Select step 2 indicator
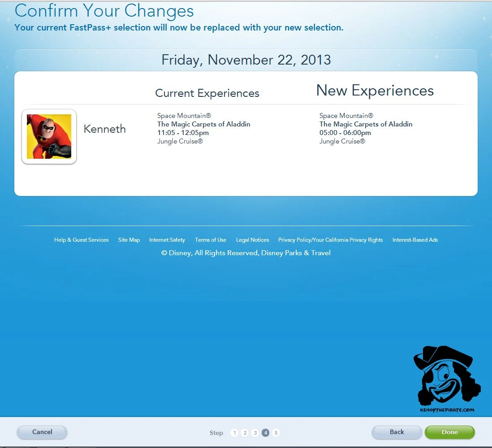 point(245,433)
